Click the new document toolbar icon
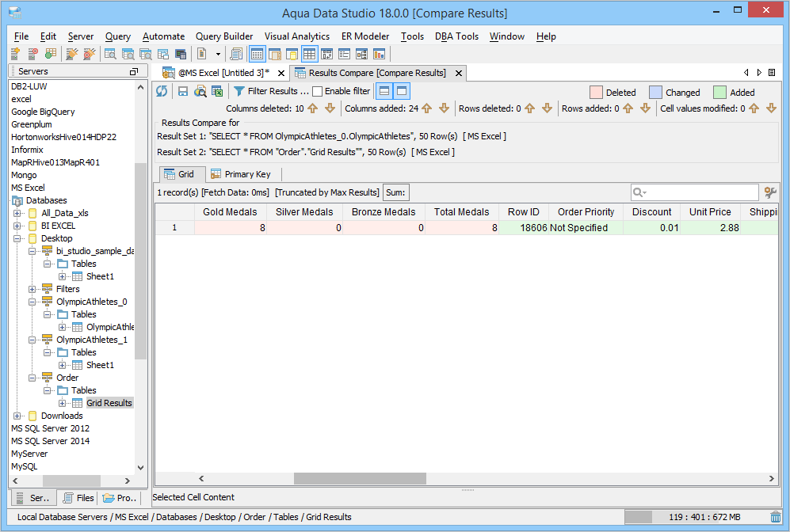Image resolution: width=790 pixels, height=532 pixels. [201, 54]
